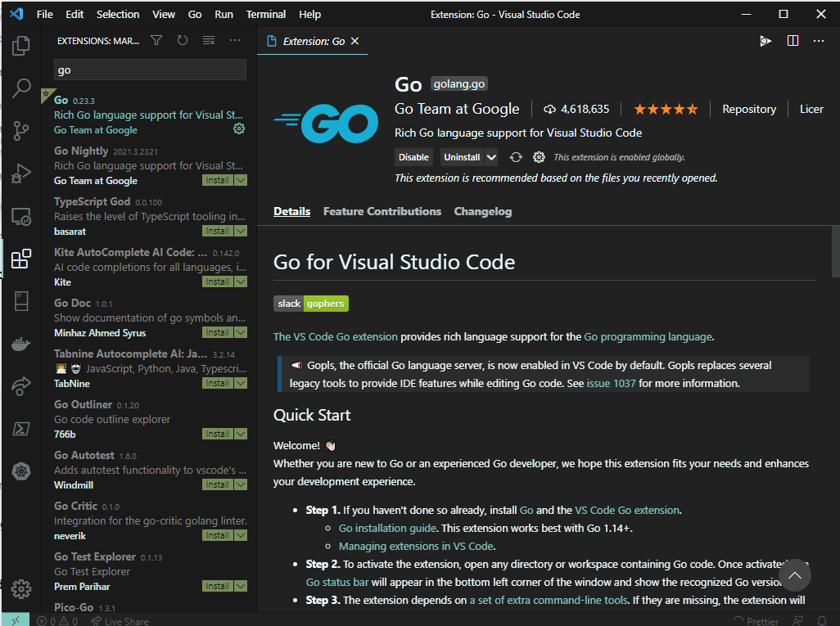Open the issue 1037 link
840x626 pixels.
[611, 384]
